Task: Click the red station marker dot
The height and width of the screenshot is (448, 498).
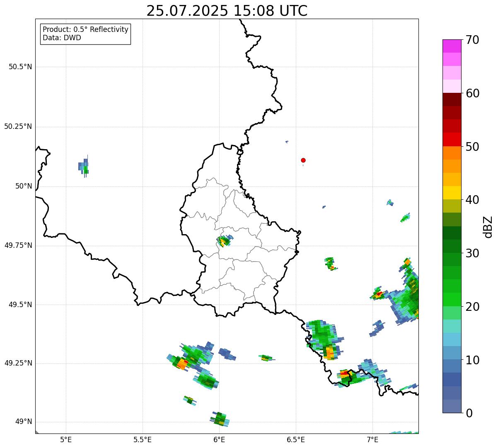Action: pyautogui.click(x=303, y=160)
